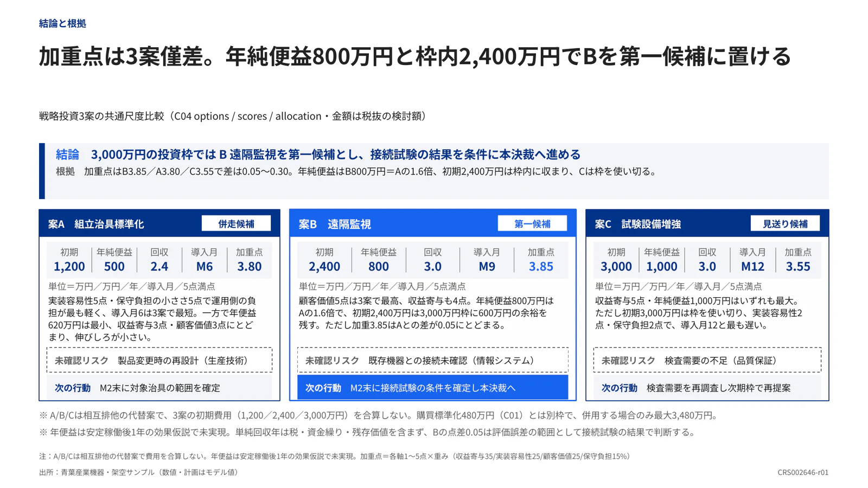Click the 1,200 initial cost in 案A
This screenshot has width=868, height=488.
[x=69, y=267]
